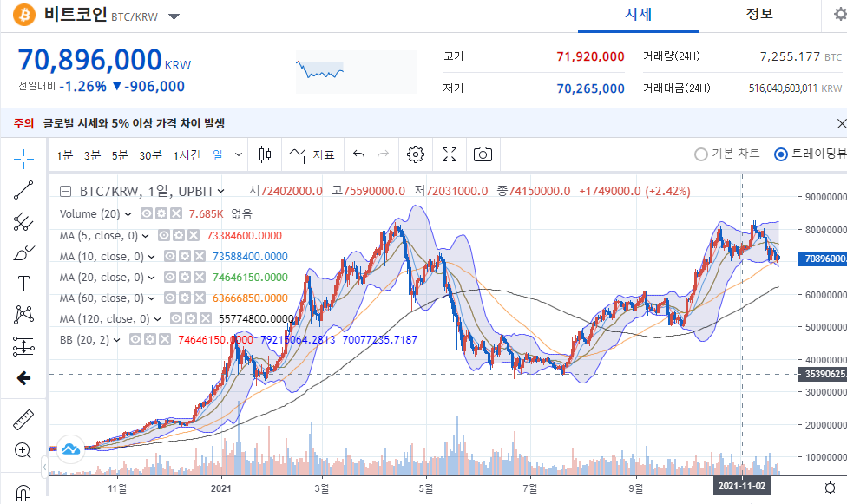Set chart interval to 30분

pos(150,155)
